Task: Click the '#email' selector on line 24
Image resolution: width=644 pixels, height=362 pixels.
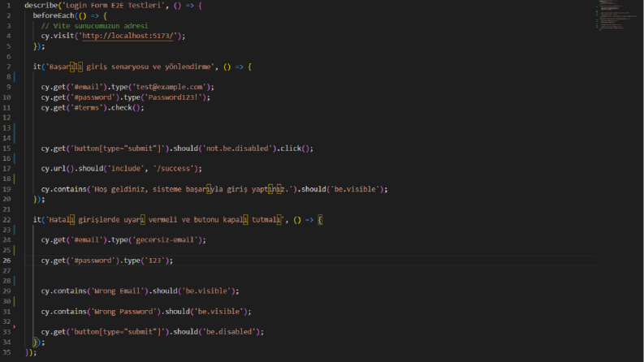Action: (86, 239)
